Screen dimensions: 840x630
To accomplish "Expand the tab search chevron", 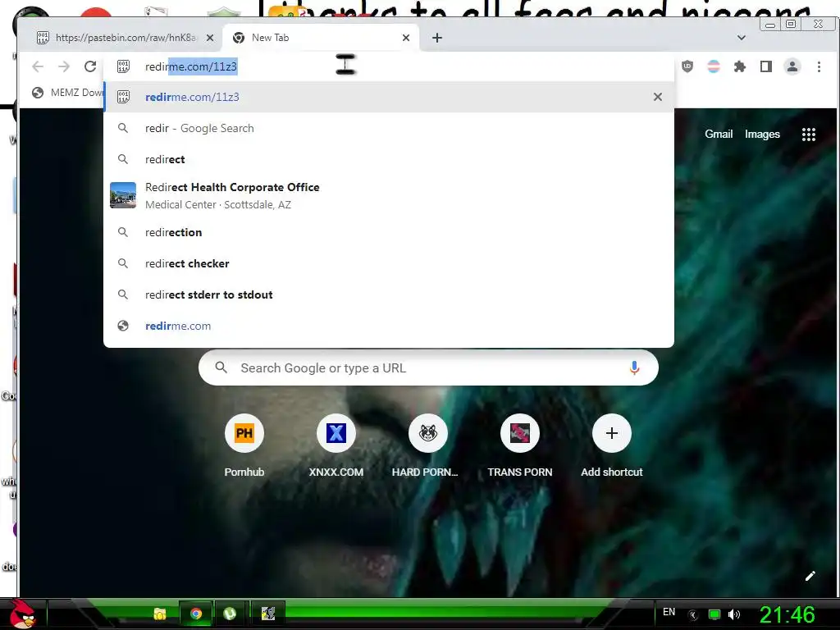I will tap(742, 38).
